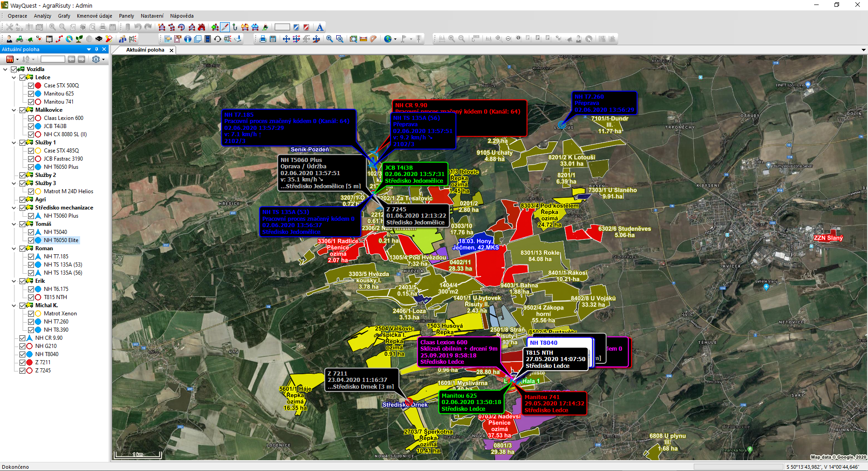Screen dimensions: 868x471
Task: Uncheck the JCB T4i3B checkbox
Action: [31, 126]
